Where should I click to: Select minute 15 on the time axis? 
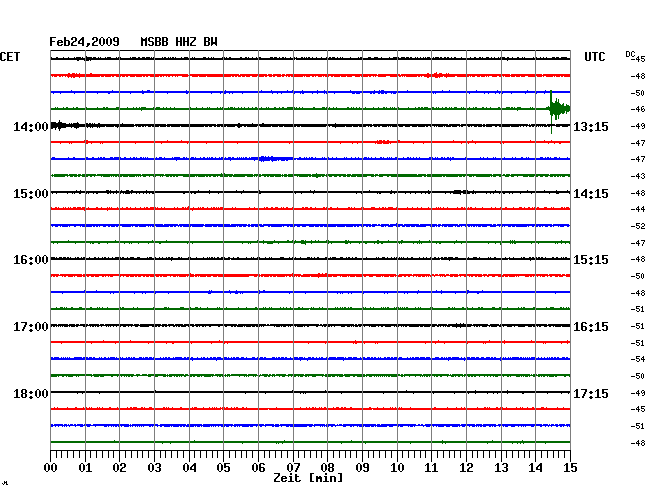click(x=569, y=467)
